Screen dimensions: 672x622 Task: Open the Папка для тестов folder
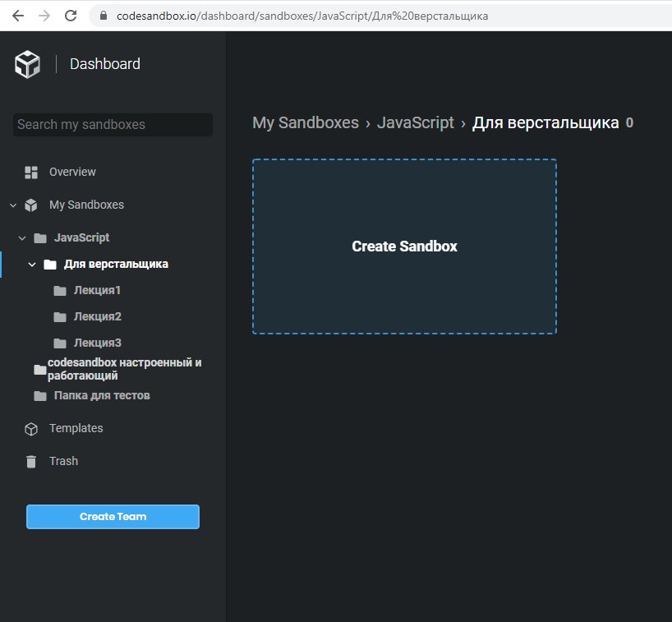[x=102, y=395]
